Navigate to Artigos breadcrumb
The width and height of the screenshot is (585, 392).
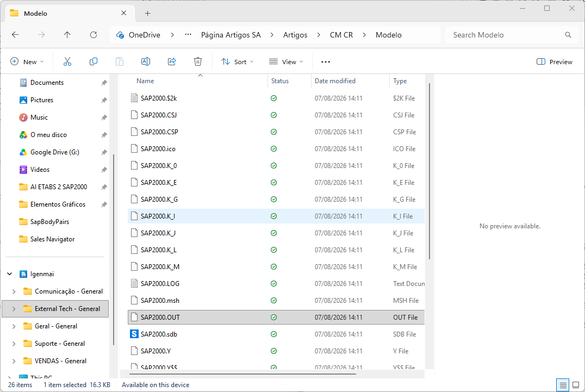pyautogui.click(x=295, y=35)
